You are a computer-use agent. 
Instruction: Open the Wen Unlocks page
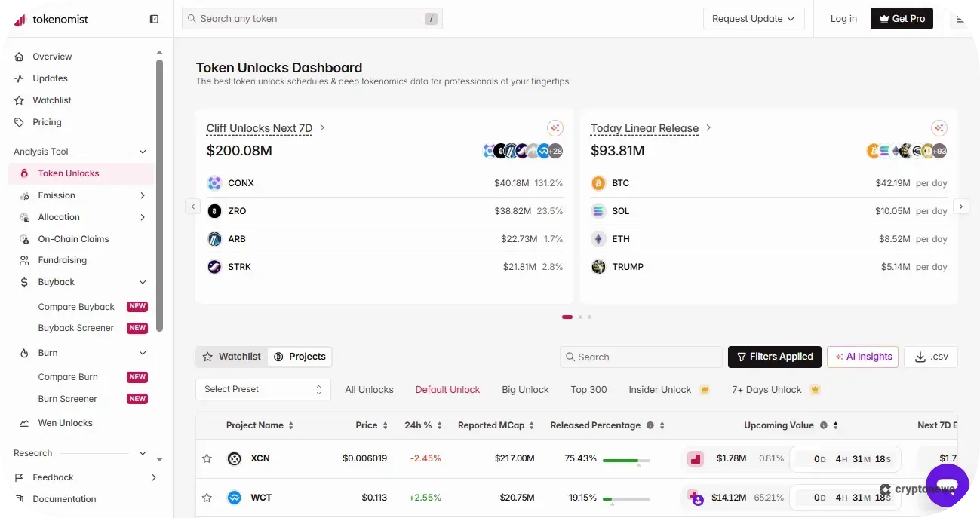pos(66,422)
